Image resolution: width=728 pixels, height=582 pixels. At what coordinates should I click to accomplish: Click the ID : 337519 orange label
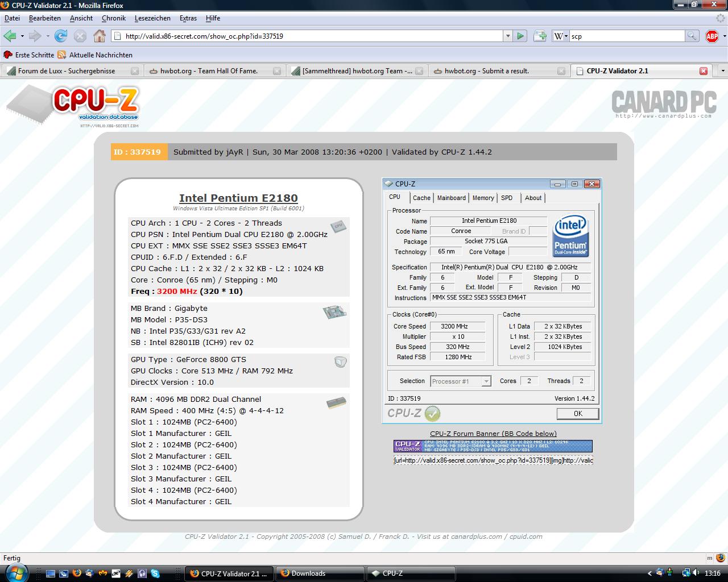(139, 152)
